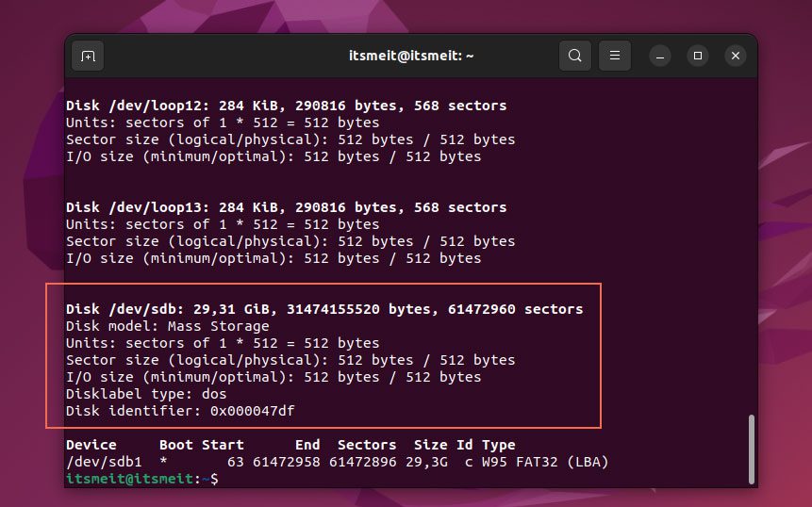Click the Disk /dev/loop13 heading
Screen dimensions: 812x507
tap(286, 207)
